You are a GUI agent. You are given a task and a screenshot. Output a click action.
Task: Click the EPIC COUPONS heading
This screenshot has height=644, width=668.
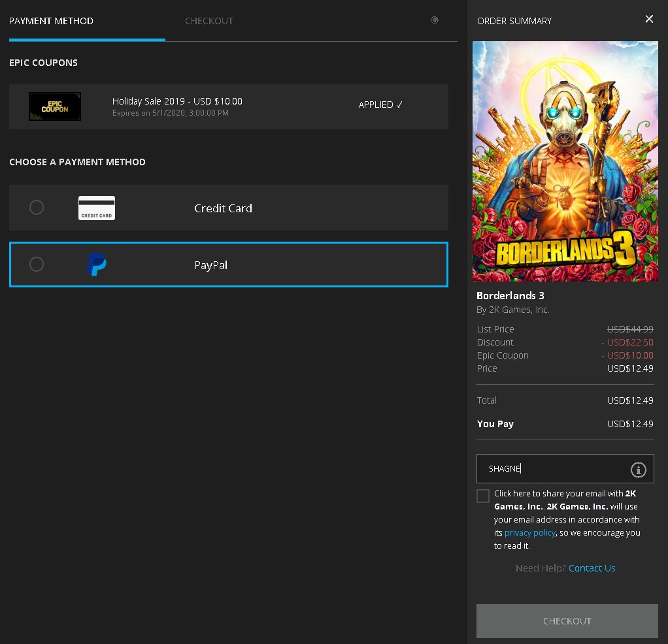43,63
